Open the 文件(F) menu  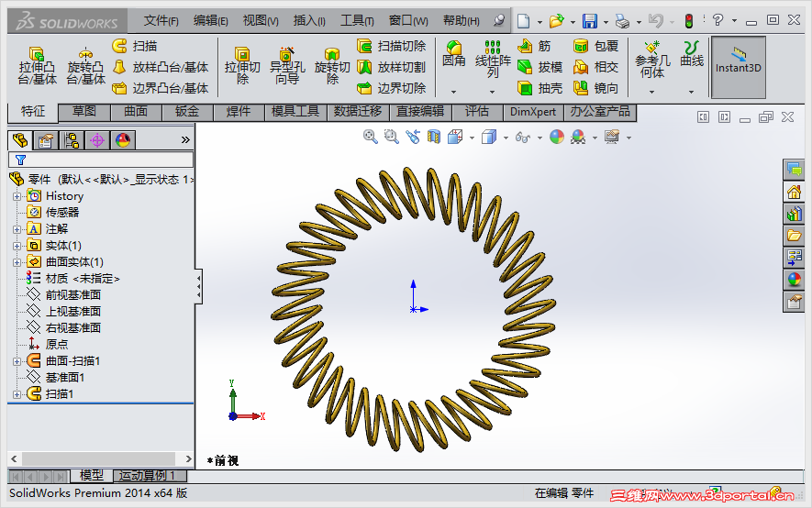pyautogui.click(x=161, y=21)
